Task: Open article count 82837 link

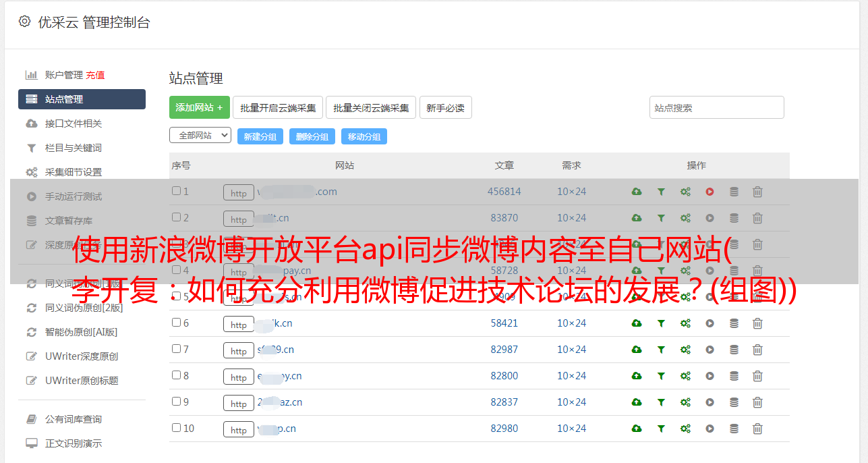Action: coord(504,402)
